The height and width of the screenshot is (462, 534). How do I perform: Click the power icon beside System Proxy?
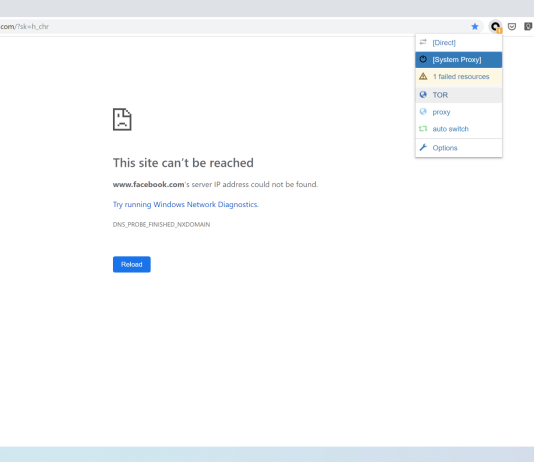pyautogui.click(x=423, y=59)
